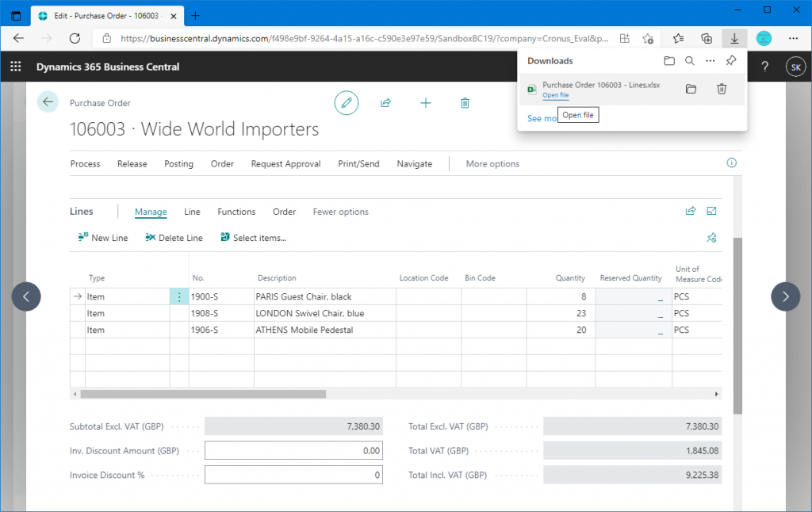Open the Posting menu

[178, 163]
